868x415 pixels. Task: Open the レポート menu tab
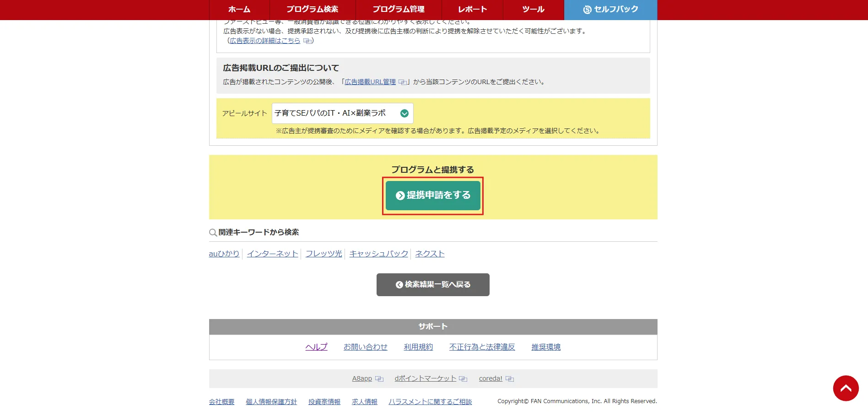coord(473,10)
